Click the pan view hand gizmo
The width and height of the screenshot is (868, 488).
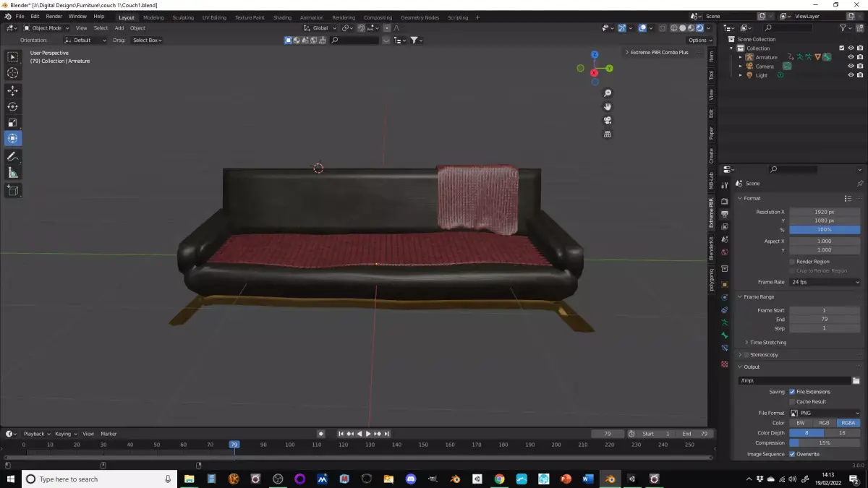pos(608,106)
